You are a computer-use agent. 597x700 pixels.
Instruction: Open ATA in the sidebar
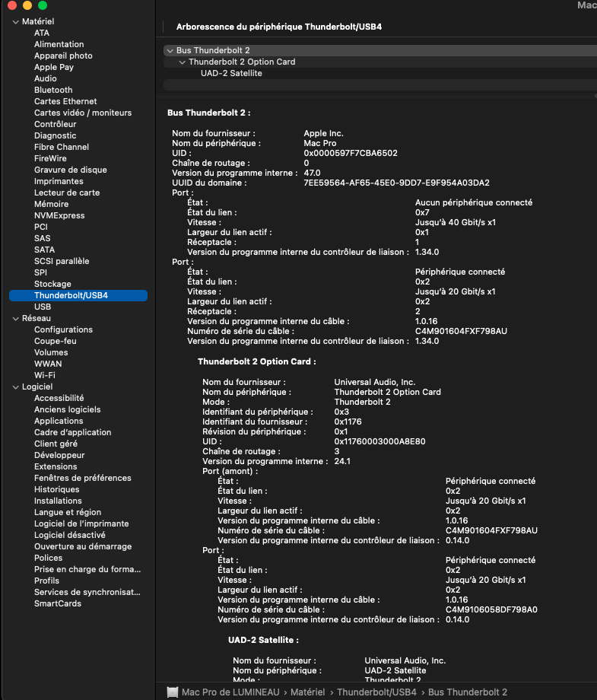click(x=42, y=33)
